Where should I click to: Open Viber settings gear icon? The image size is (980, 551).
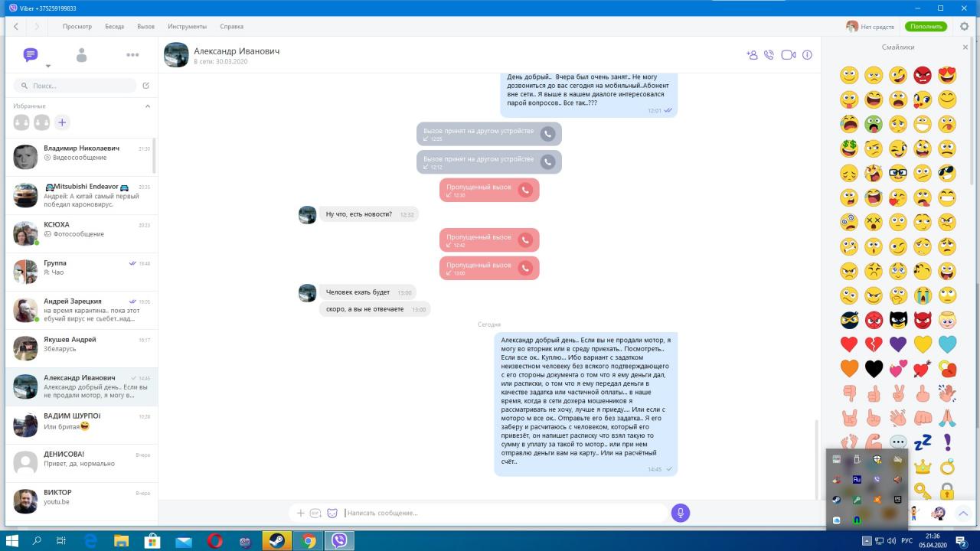pyautogui.click(x=964, y=26)
